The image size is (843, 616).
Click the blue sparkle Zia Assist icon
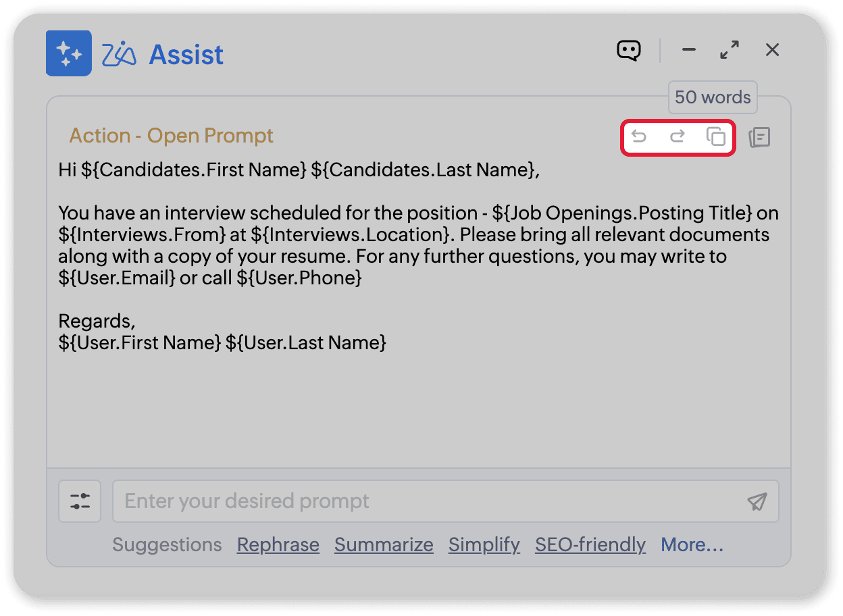(69, 53)
